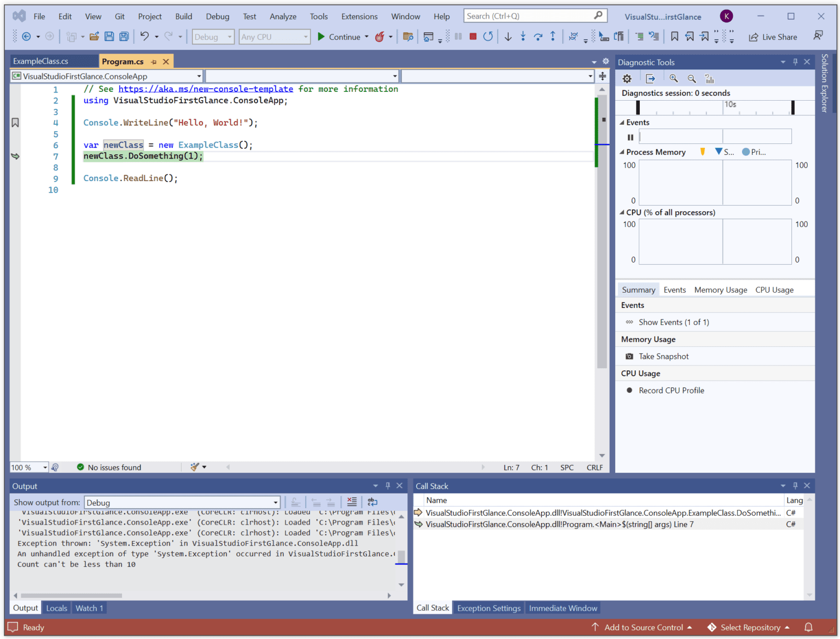Click Record CPU Profile
Image resolution: width=840 pixels, height=639 pixels.
click(x=671, y=390)
